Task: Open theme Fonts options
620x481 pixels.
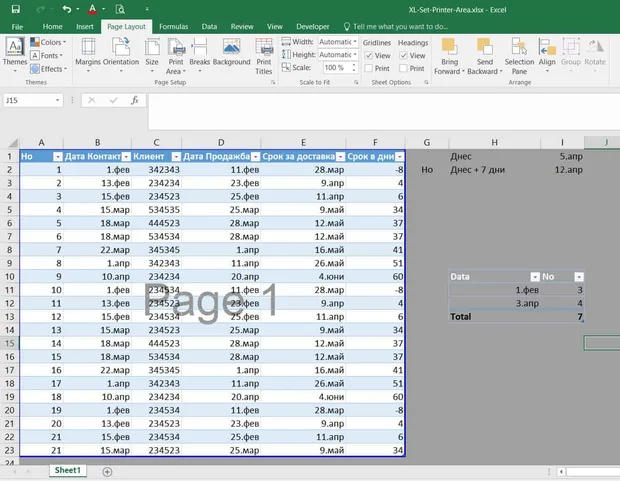Action: 47,55
